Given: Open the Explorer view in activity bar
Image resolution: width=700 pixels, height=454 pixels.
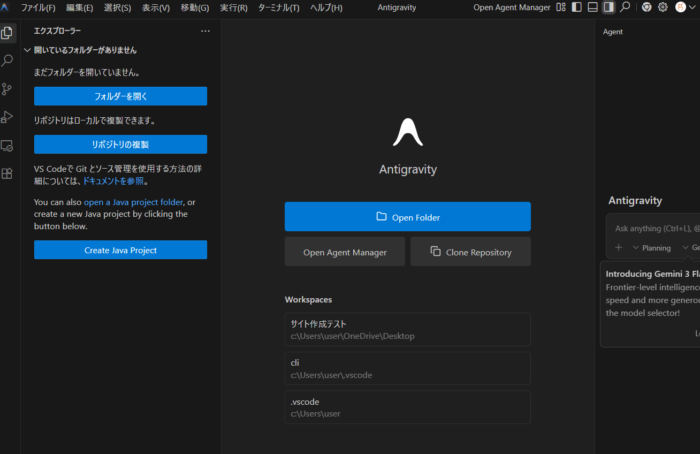Looking at the screenshot, I should coord(8,33).
